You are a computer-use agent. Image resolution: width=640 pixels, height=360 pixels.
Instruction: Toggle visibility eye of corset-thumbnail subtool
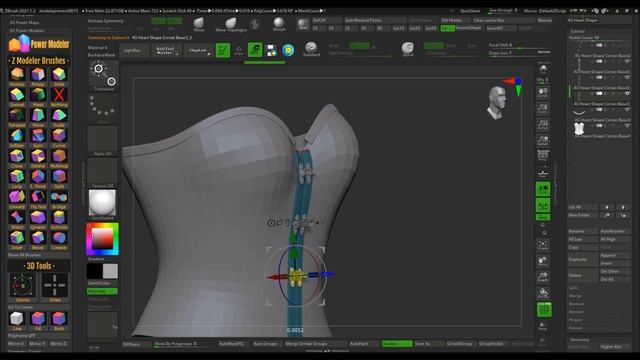point(627,126)
